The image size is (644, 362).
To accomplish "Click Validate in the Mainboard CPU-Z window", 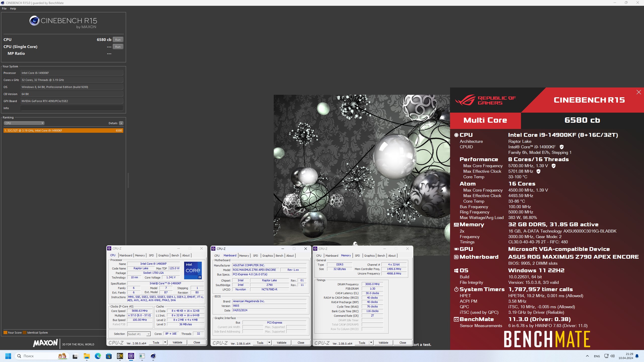I will tap(281, 343).
